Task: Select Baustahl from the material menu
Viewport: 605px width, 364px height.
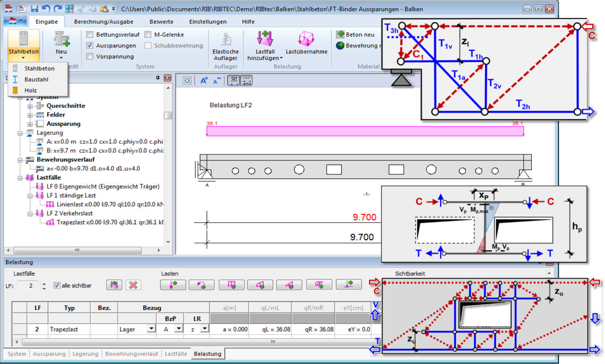Action: 38,79
